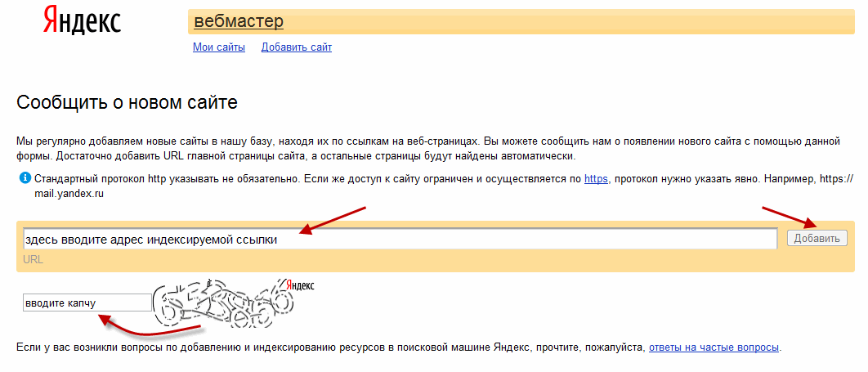Click the Яндекс logo
This screenshot has height=372, width=868.
(82, 21)
